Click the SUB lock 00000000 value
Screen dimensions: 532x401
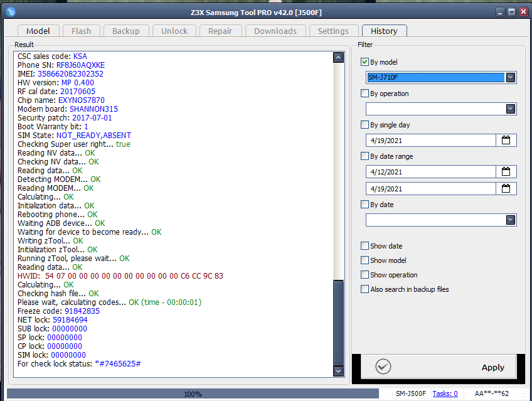(70, 328)
